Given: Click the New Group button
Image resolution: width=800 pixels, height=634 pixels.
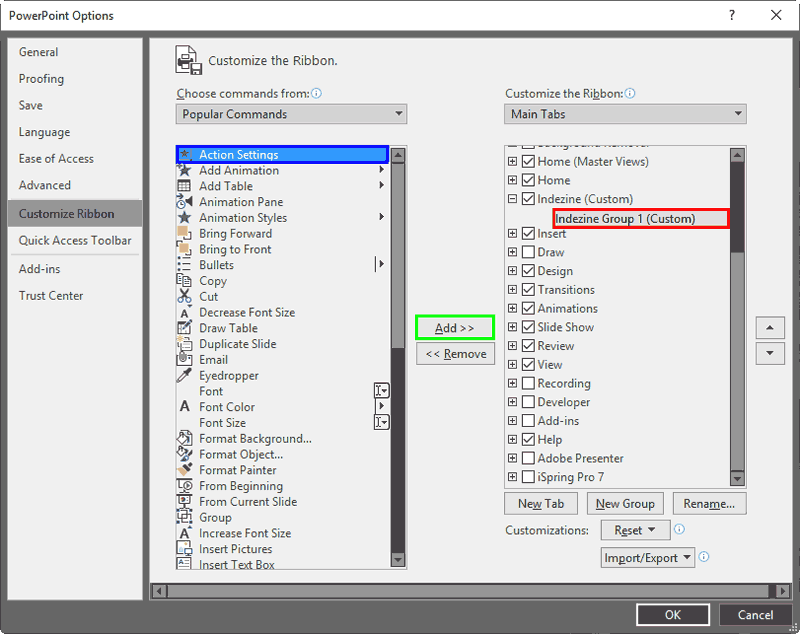Looking at the screenshot, I should 625,504.
